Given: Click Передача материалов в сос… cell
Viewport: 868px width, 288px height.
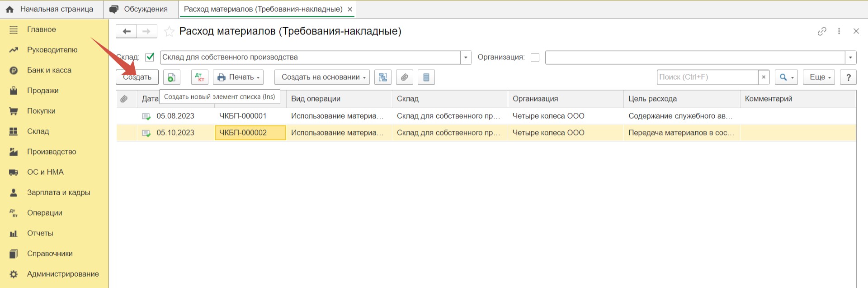Looking at the screenshot, I should pyautogui.click(x=681, y=133).
